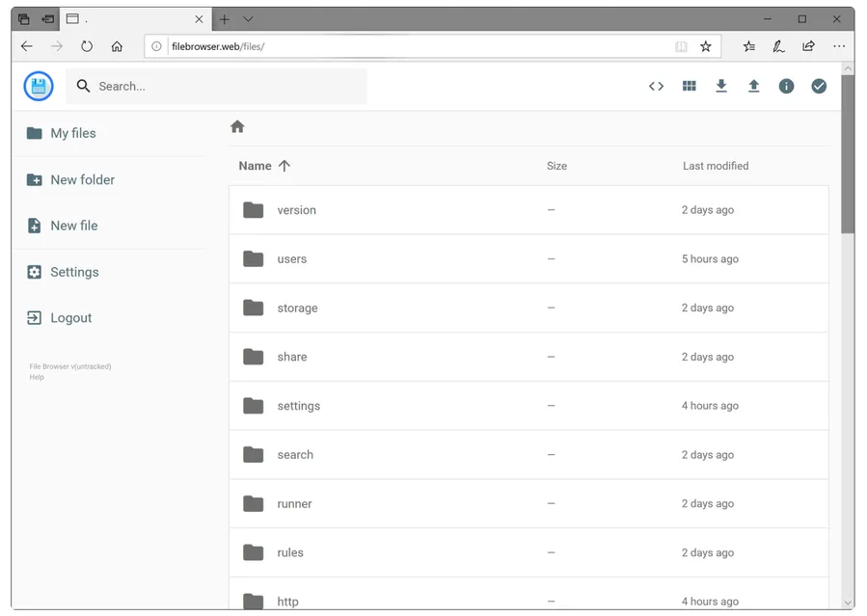Image resolution: width=867 pixels, height=616 pixels.
Task: Click the http folder icon
Action: (x=254, y=602)
